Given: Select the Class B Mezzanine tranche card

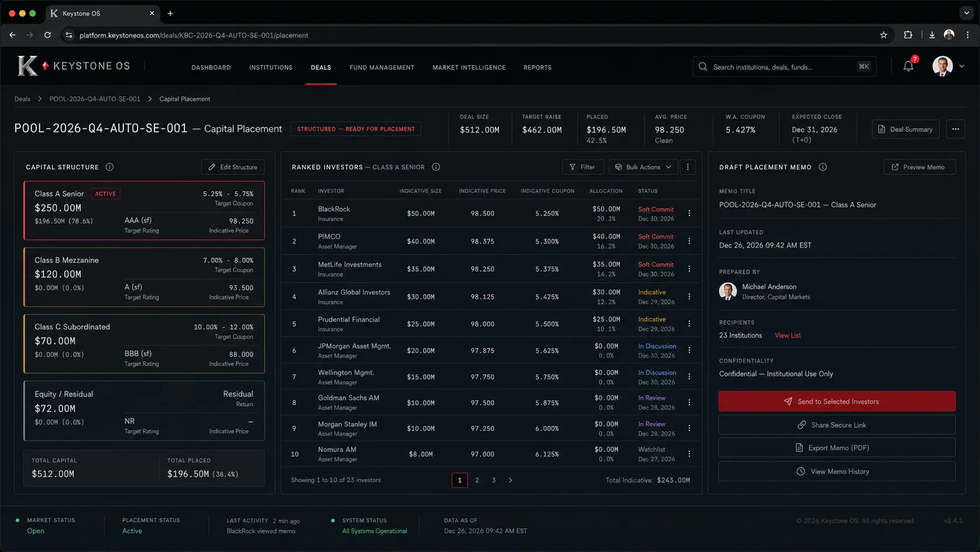Looking at the screenshot, I should (x=144, y=277).
